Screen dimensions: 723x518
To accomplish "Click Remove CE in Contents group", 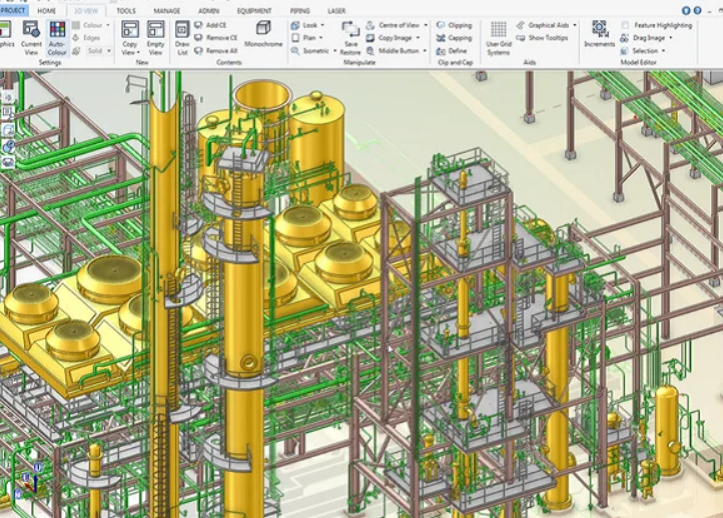I will (x=216, y=38).
